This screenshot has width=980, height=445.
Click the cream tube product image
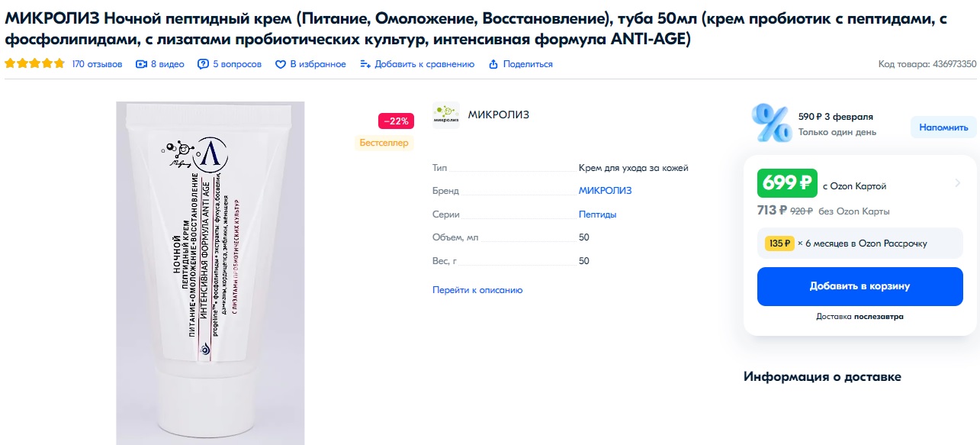click(210, 272)
